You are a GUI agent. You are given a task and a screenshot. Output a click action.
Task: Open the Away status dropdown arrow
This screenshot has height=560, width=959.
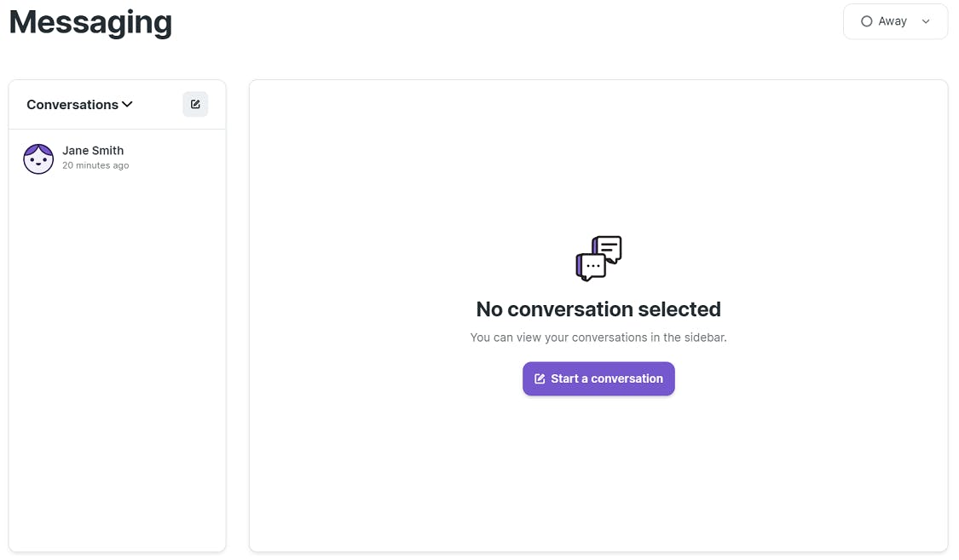[926, 21]
